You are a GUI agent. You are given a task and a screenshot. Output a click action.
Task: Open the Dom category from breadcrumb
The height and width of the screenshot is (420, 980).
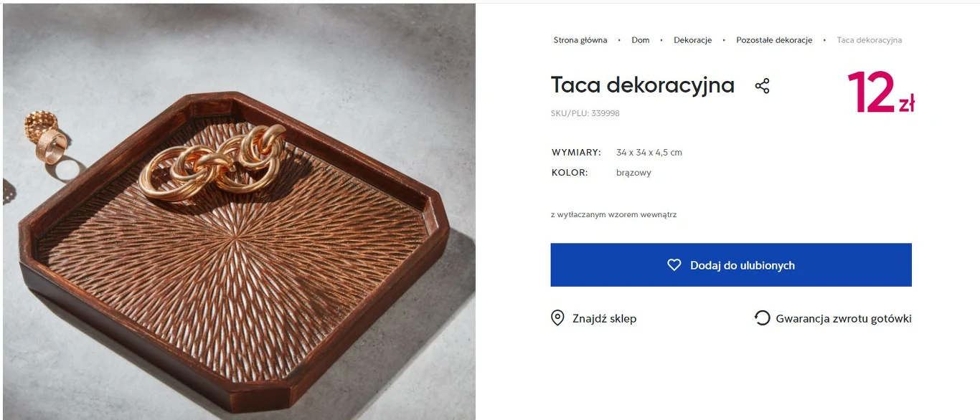[x=639, y=40]
